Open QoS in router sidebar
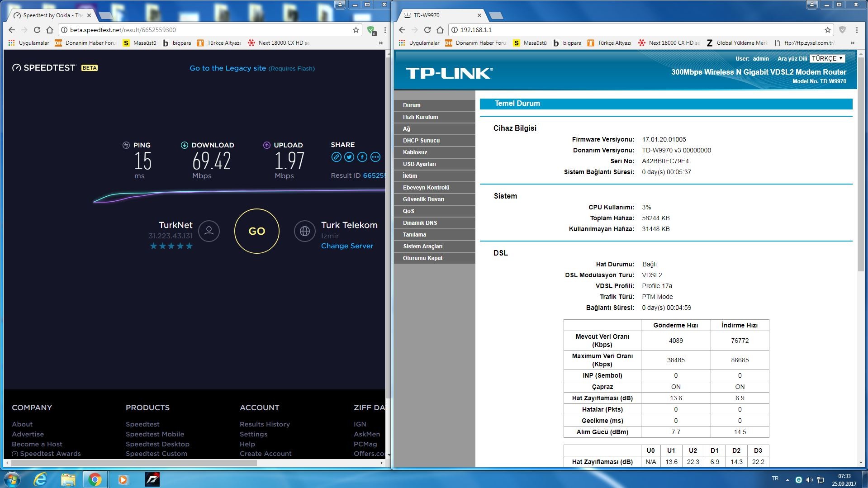 pos(434,211)
